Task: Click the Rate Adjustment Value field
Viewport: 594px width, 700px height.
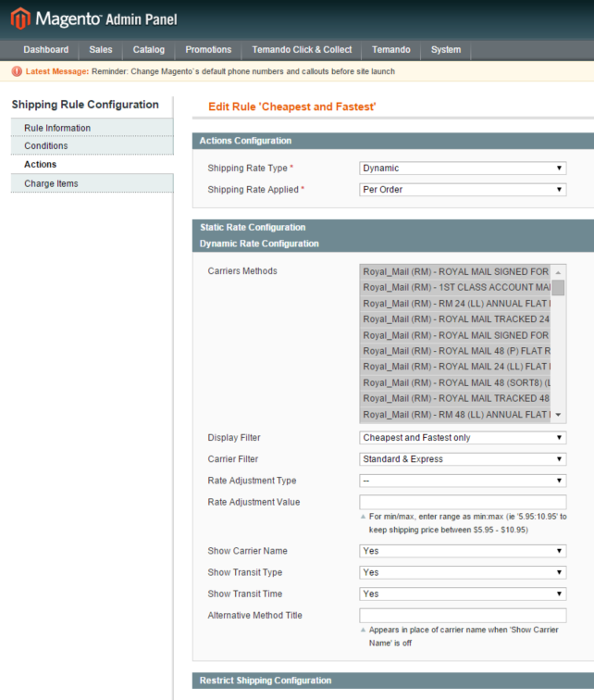Action: click(x=463, y=502)
